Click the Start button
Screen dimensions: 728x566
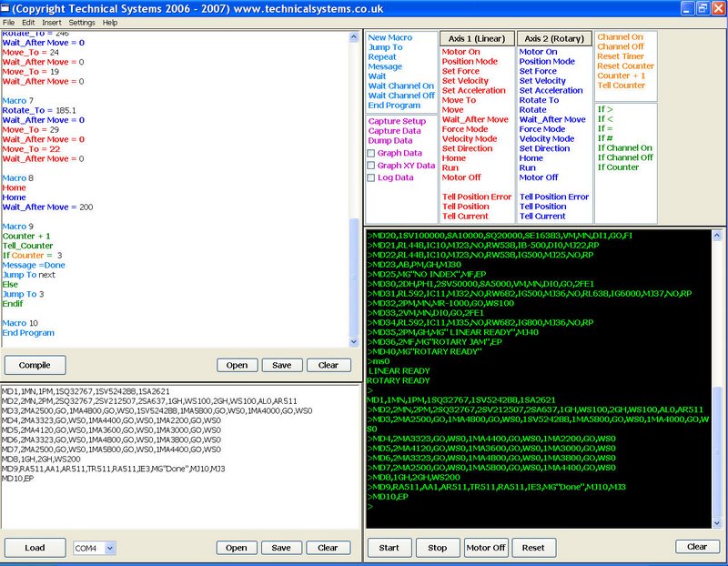coord(389,548)
